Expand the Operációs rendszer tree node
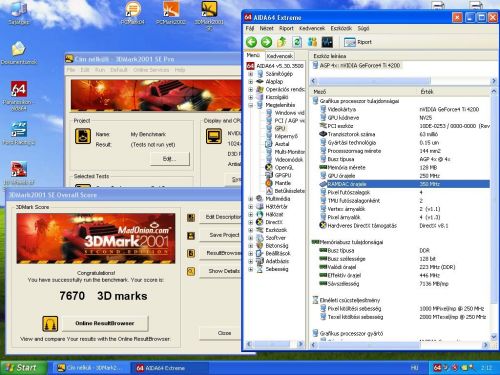Image resolution: width=500 pixels, height=375 pixels. [251, 89]
